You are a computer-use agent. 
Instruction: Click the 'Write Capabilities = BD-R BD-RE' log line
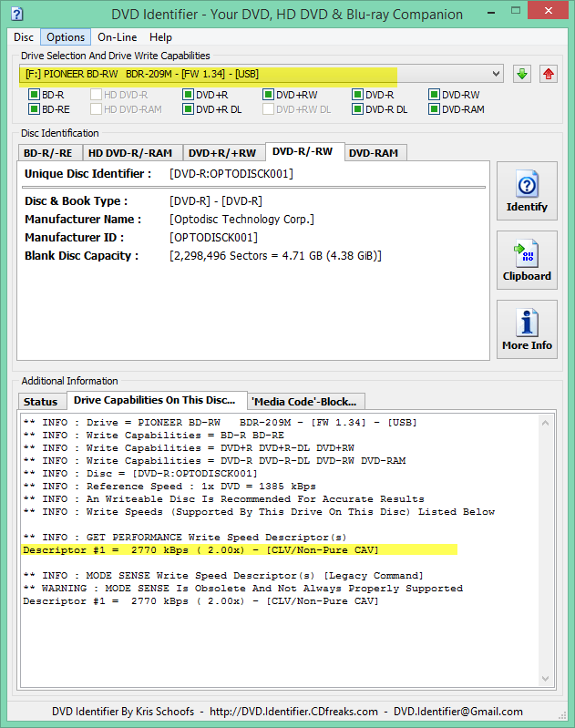pyautogui.click(x=154, y=435)
